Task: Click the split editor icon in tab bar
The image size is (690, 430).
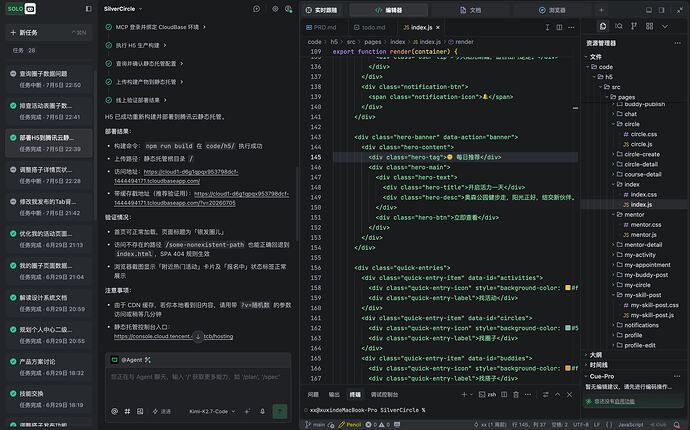Action: pos(559,27)
